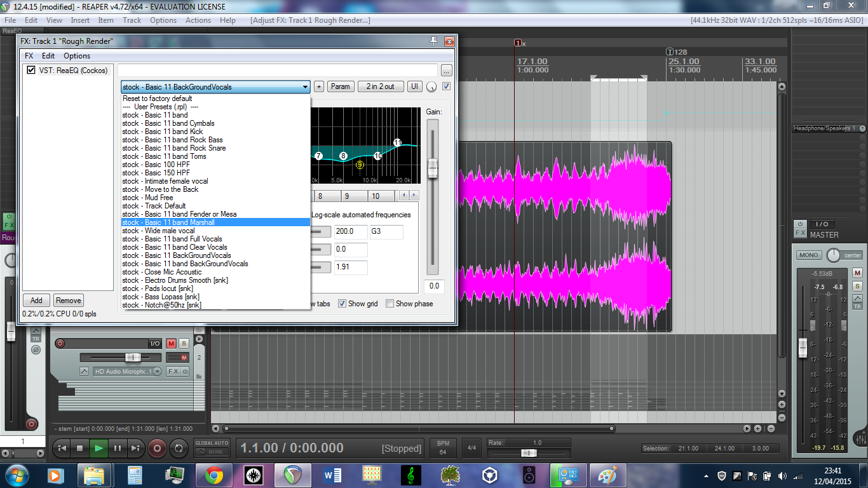Toggle the transport repeat loop button

tap(179, 448)
